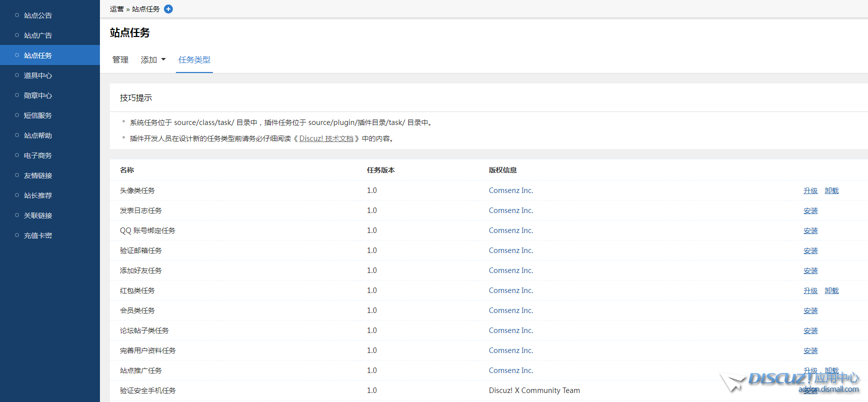Navigate to 电子商务 in sidebar
This screenshot has width=868, height=402.
(x=38, y=155)
